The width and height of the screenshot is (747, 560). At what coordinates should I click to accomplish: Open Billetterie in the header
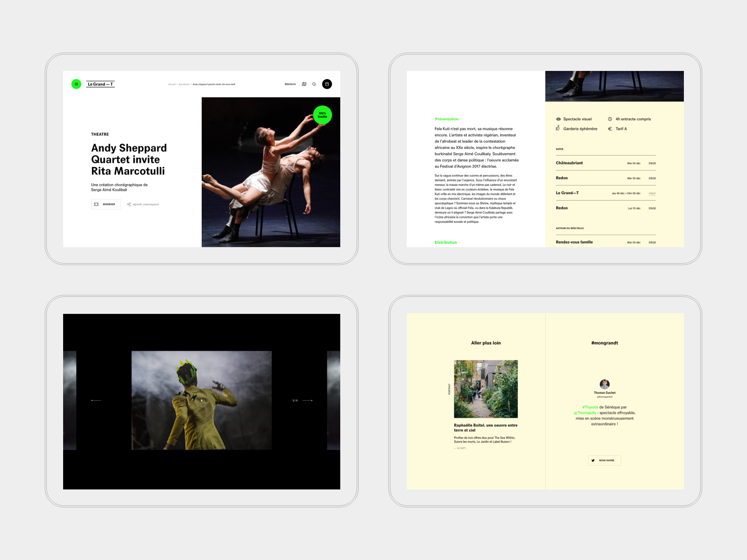click(x=290, y=84)
